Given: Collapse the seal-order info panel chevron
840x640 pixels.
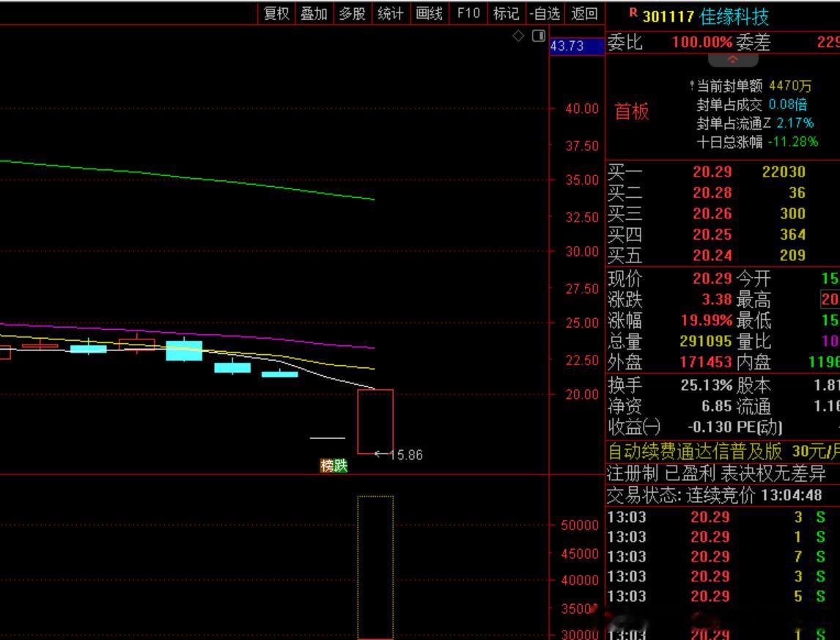Looking at the screenshot, I should [x=733, y=59].
